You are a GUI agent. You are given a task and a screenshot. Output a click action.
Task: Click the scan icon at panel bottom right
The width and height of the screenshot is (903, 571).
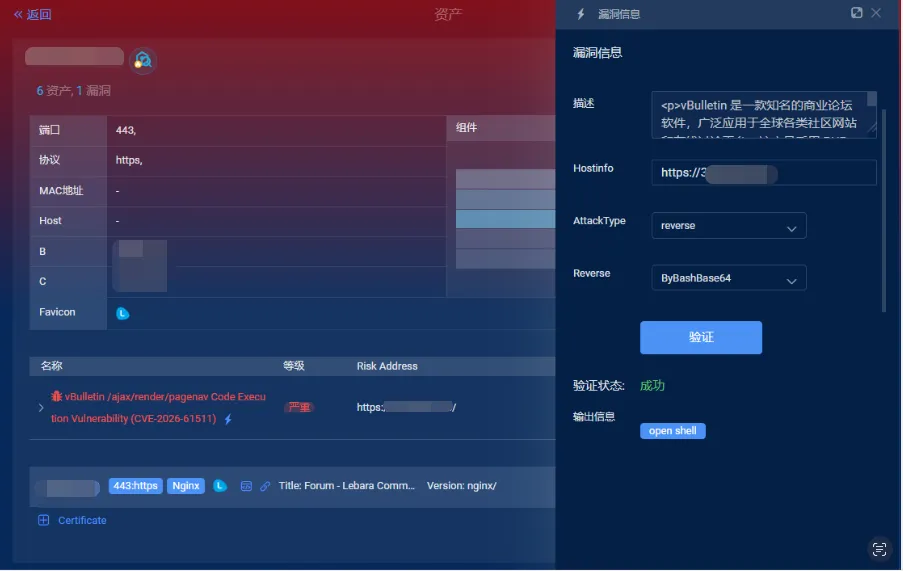(x=879, y=549)
